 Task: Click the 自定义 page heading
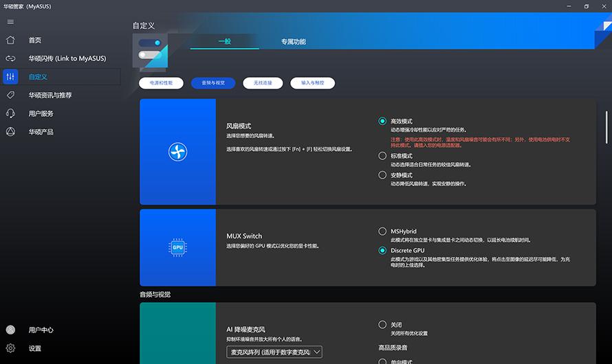click(144, 25)
